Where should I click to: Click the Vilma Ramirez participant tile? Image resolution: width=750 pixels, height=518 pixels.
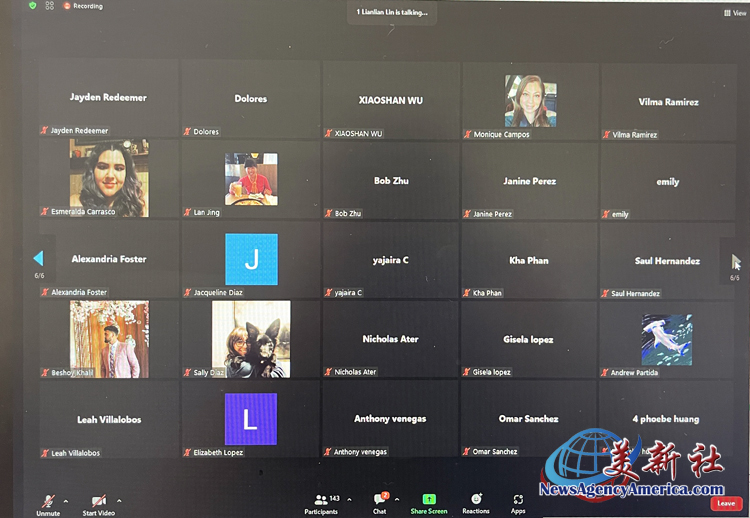pos(668,102)
